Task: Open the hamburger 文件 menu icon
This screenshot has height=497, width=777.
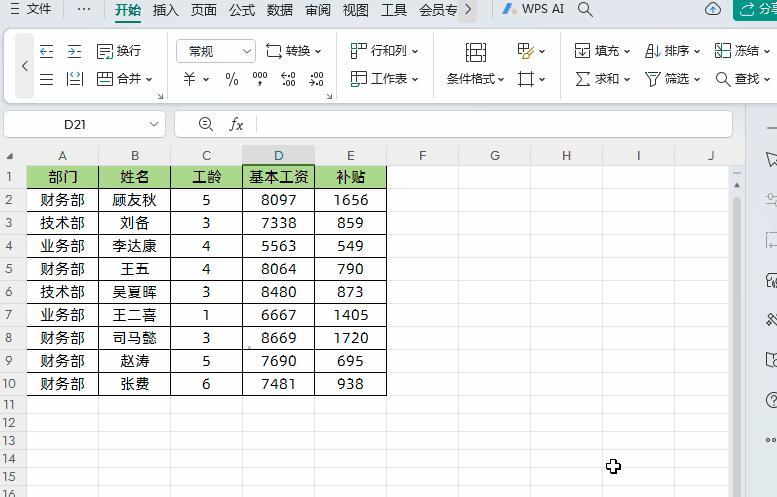Action: [14, 9]
